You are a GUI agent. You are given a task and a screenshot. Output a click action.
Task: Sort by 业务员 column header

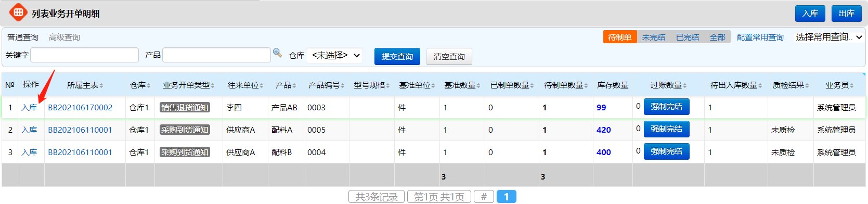pyautogui.click(x=839, y=85)
